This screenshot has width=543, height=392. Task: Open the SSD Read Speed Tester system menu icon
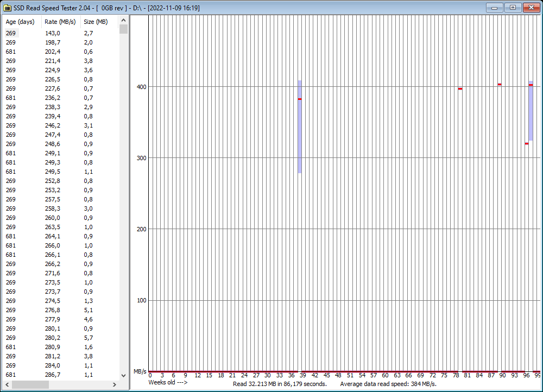click(8, 7)
